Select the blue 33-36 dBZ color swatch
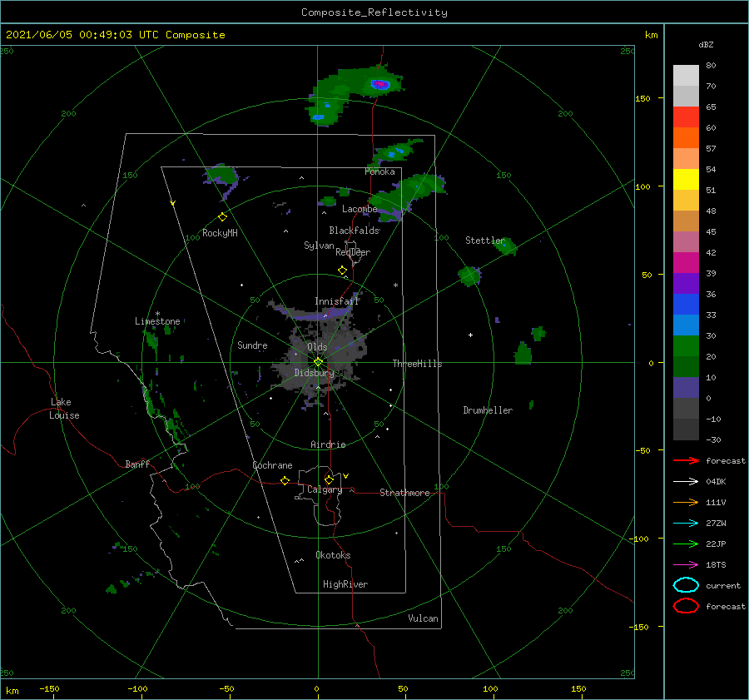This screenshot has width=749, height=700. pos(686,304)
